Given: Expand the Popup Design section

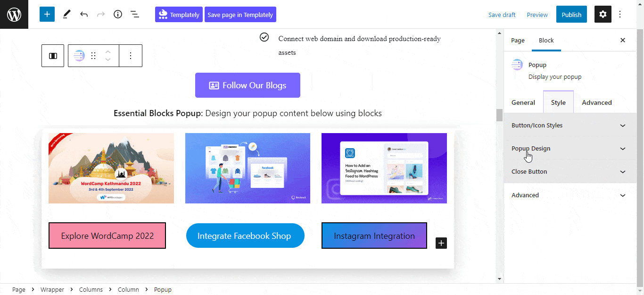Looking at the screenshot, I should click(570, 149).
